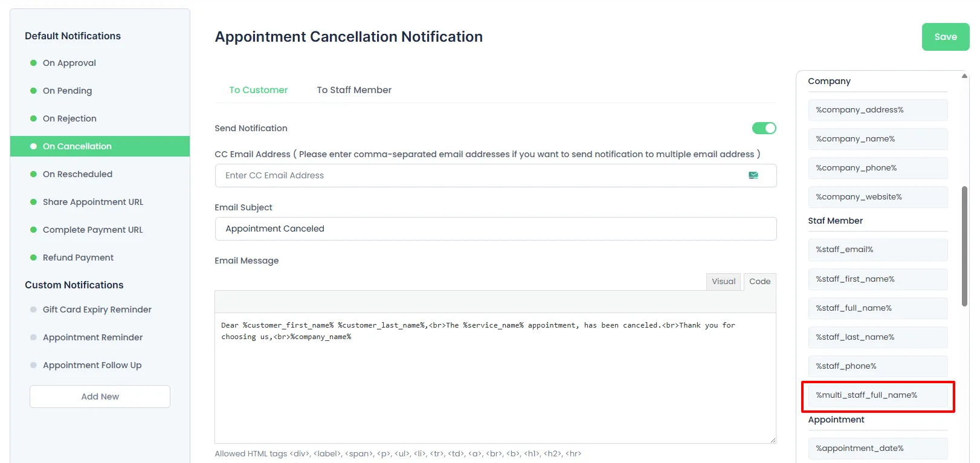Switch editor to Visual mode

[x=723, y=282]
